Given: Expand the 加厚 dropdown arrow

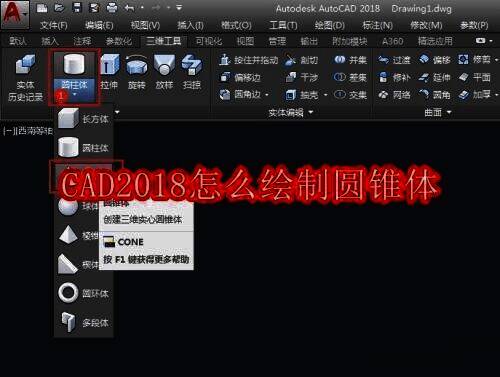Looking at the screenshot, I should [496, 95].
